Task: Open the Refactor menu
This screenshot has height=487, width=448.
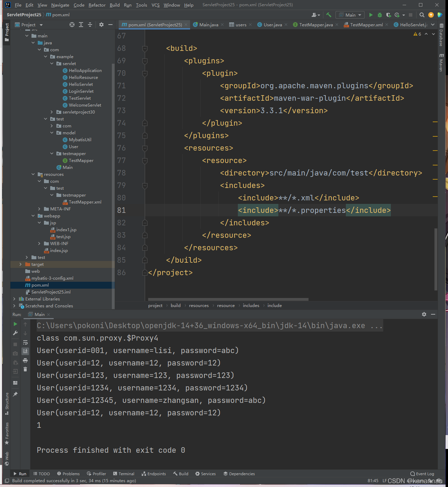Action: point(97,5)
